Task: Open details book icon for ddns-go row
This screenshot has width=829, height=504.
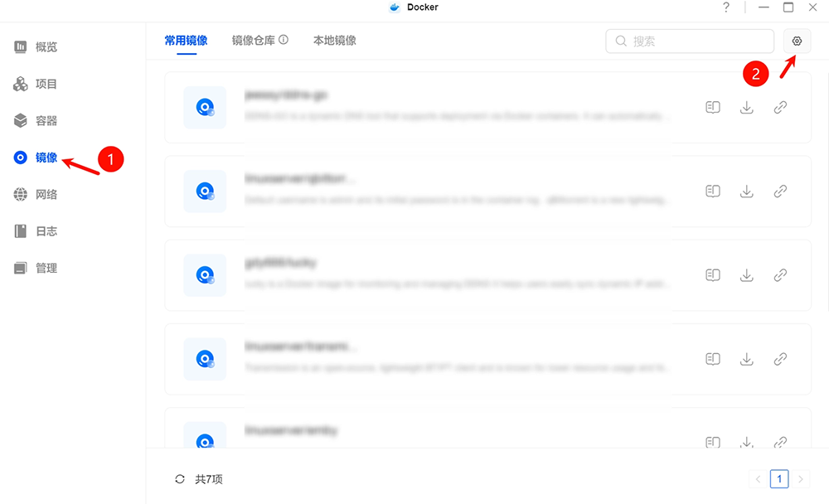Action: pyautogui.click(x=713, y=108)
